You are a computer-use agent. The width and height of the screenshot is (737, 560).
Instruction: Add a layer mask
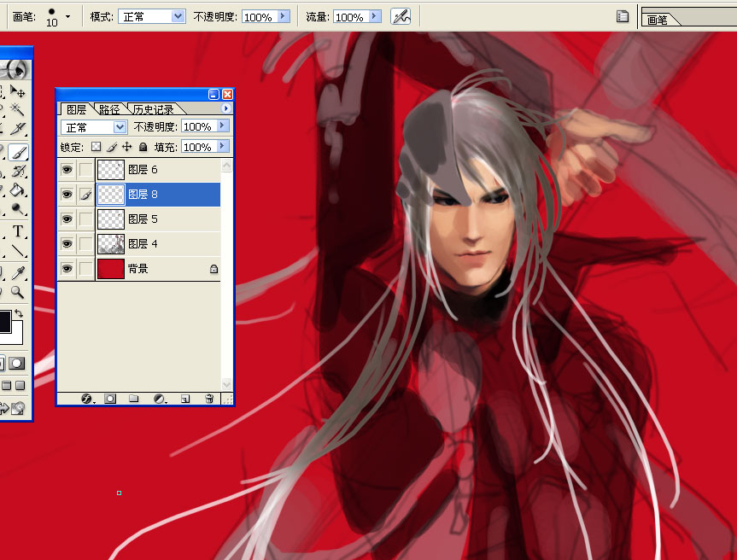[x=110, y=399]
